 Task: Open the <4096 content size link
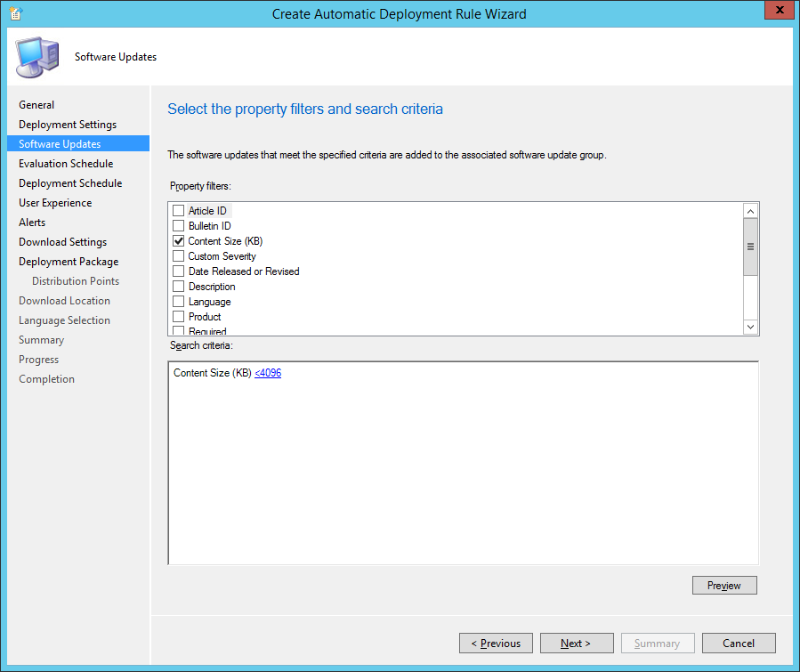pyautogui.click(x=268, y=373)
